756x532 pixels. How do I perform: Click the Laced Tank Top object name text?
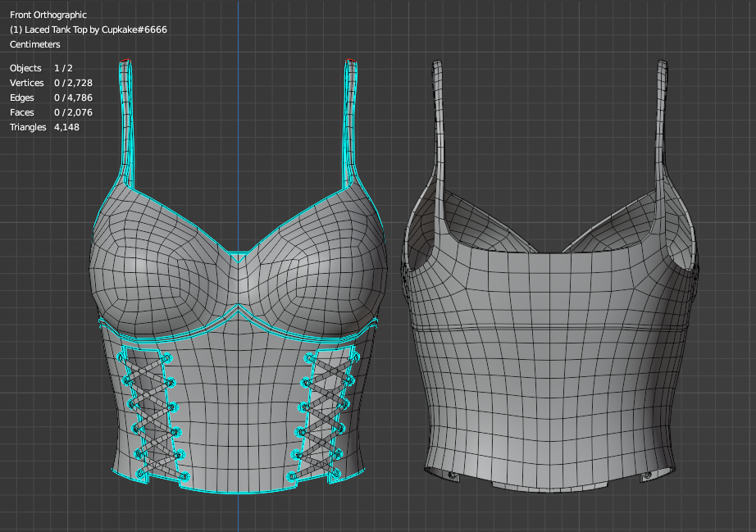coord(89,30)
